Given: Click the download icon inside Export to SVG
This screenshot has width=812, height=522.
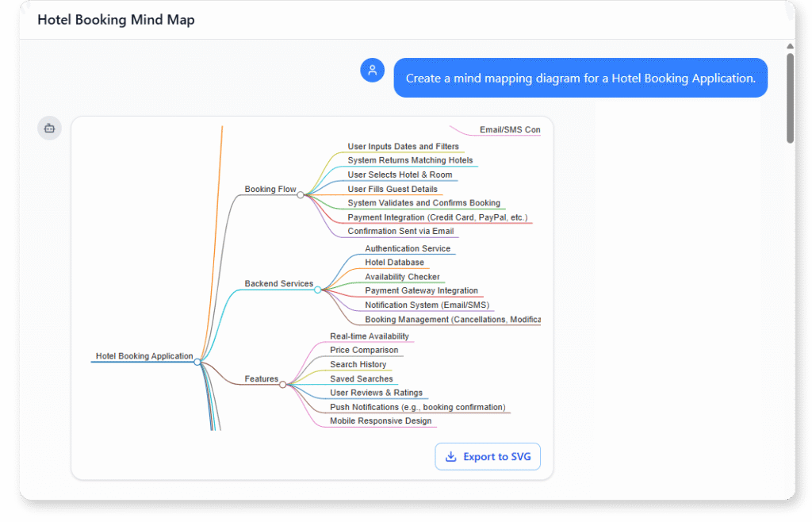Looking at the screenshot, I should coord(450,456).
